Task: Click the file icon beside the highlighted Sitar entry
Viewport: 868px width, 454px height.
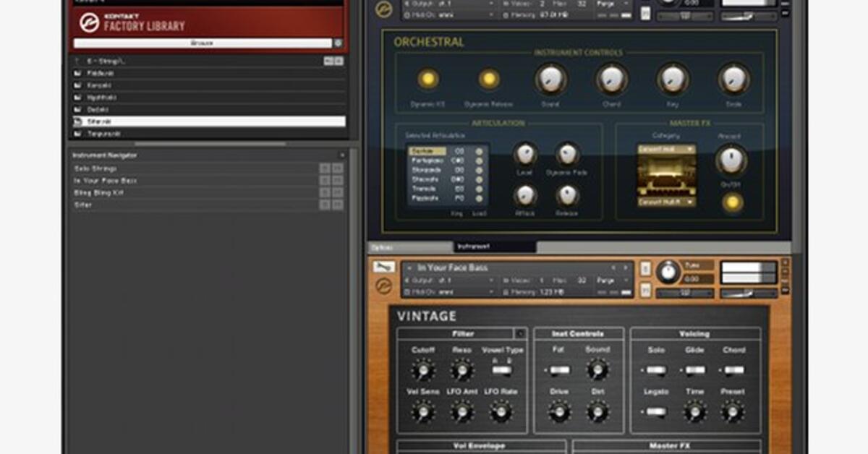Action: [x=77, y=121]
